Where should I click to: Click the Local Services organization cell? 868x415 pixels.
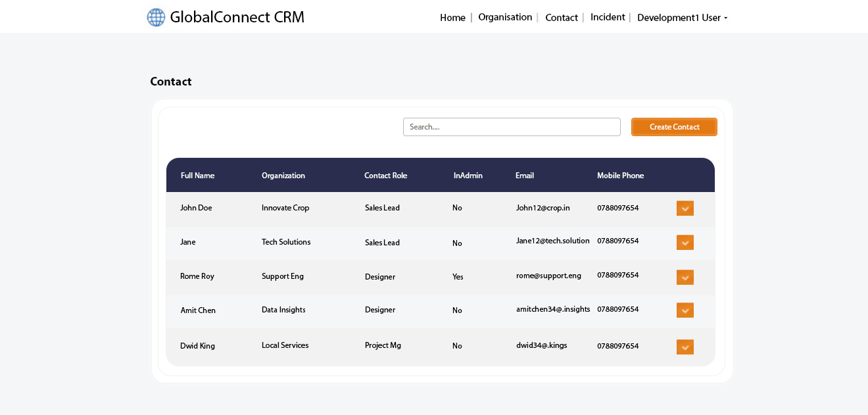(x=285, y=345)
